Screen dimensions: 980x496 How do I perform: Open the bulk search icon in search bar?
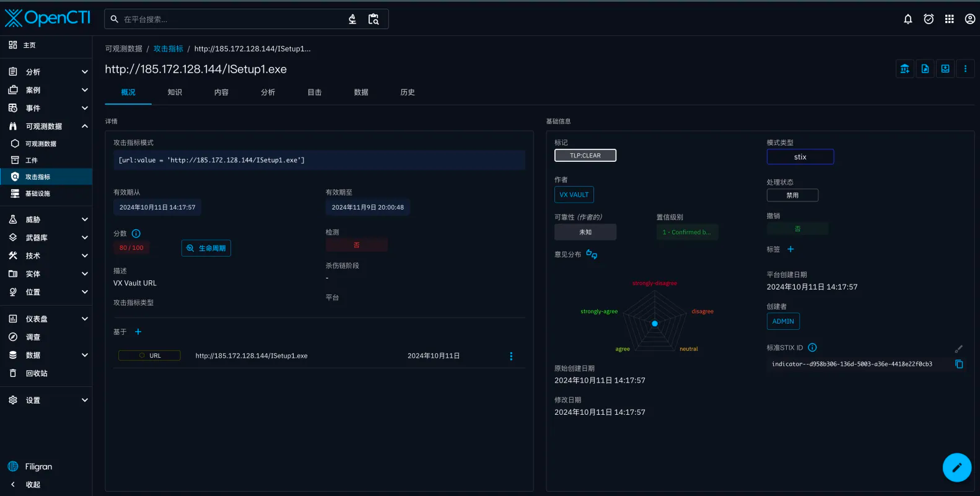(x=374, y=19)
